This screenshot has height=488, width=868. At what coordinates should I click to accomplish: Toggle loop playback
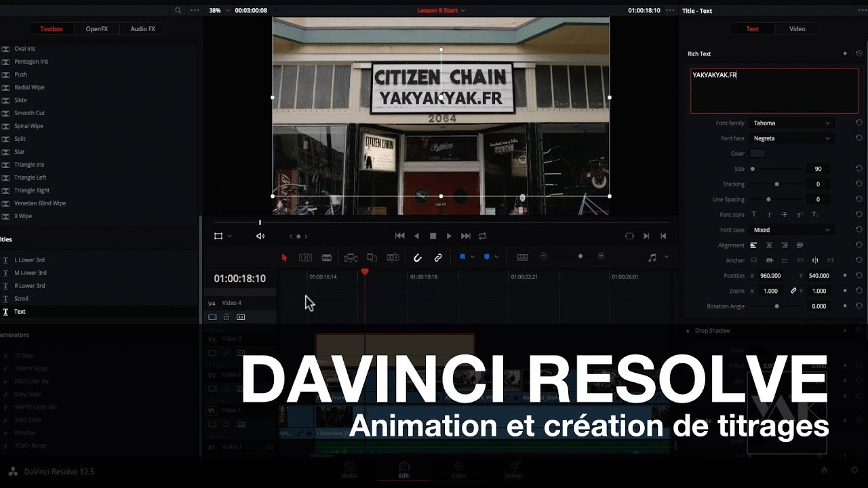[482, 236]
